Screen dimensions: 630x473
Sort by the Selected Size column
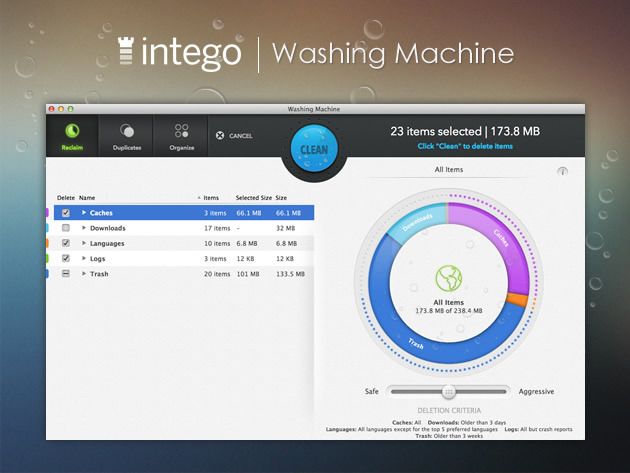pos(253,198)
